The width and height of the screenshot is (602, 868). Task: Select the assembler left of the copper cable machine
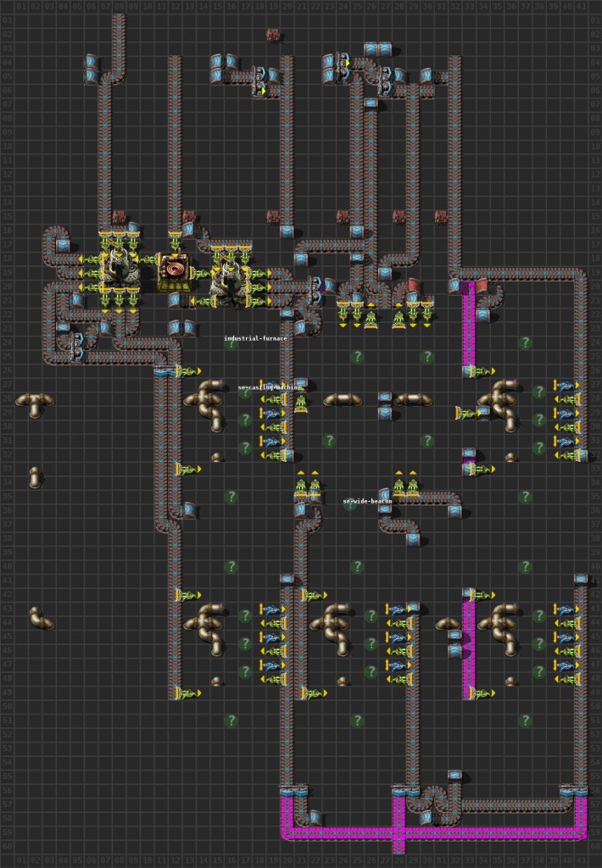[x=119, y=271]
